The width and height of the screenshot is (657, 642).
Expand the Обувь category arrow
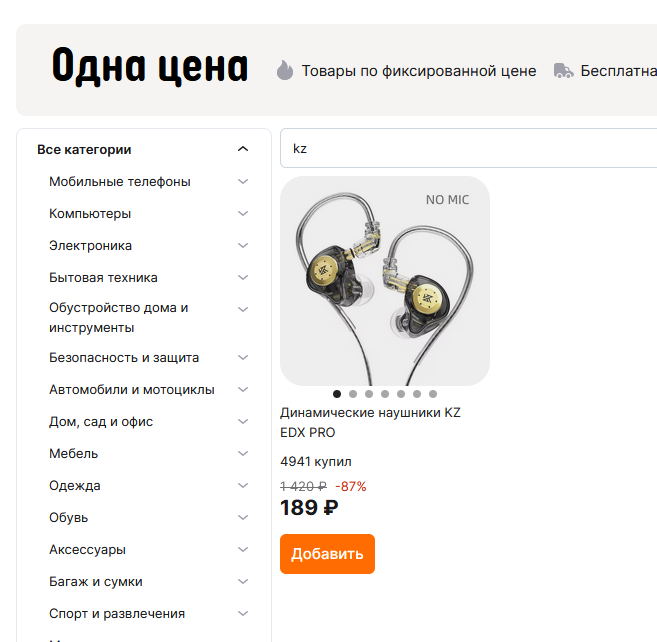243,518
